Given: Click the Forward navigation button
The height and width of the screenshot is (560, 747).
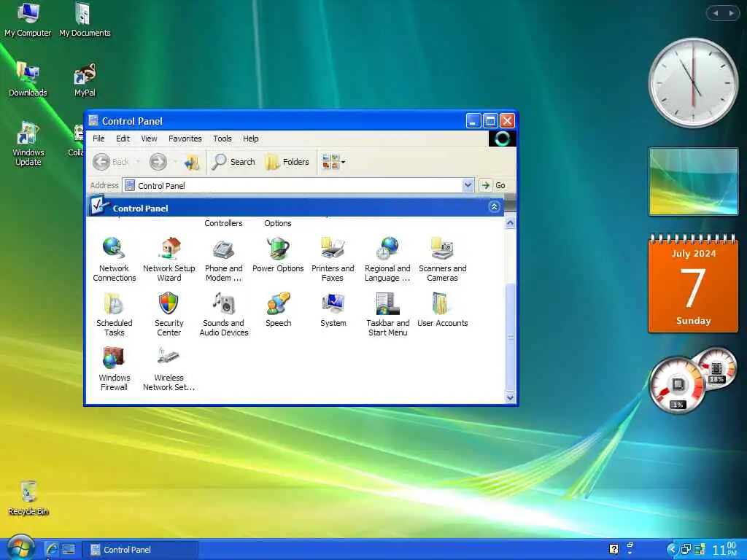Looking at the screenshot, I should (158, 162).
